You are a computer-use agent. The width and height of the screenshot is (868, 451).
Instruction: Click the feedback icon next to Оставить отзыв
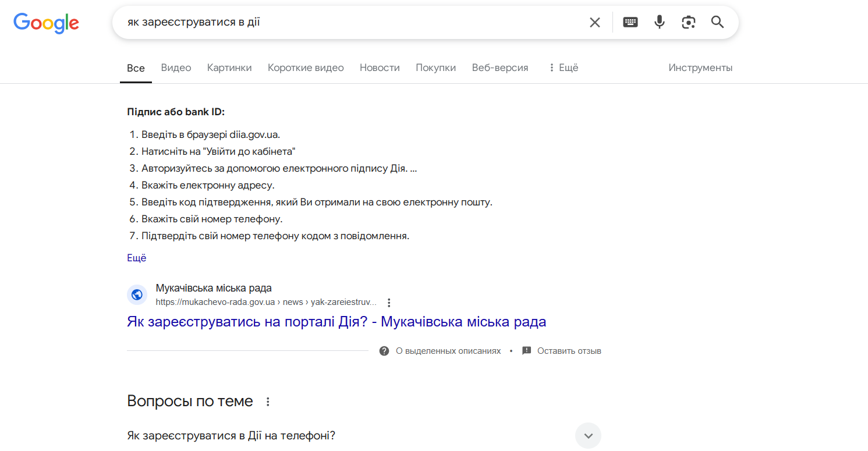[x=527, y=351]
